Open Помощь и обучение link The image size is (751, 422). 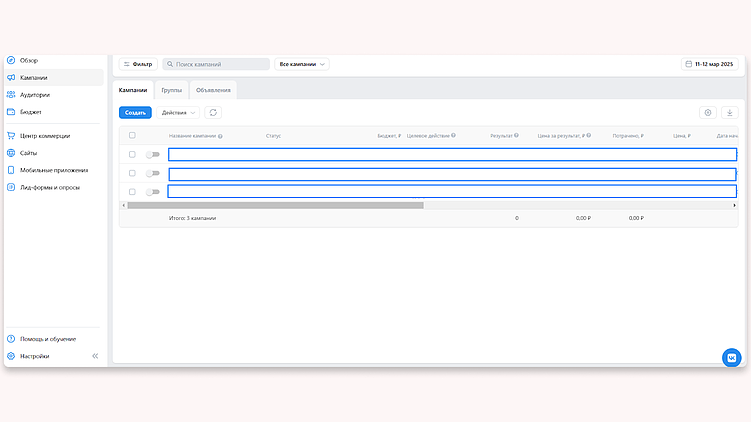48,339
